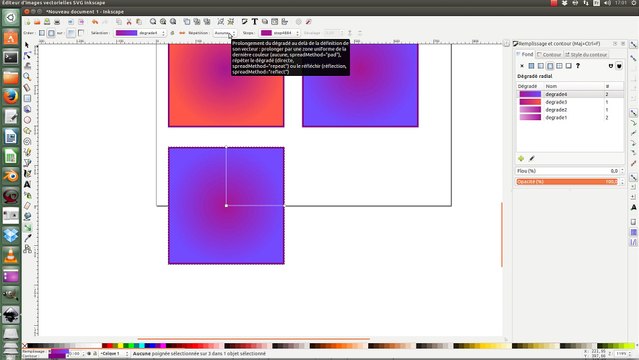Click the Print icon in toolbar
This screenshot has height=360, width=639.
point(57,22)
